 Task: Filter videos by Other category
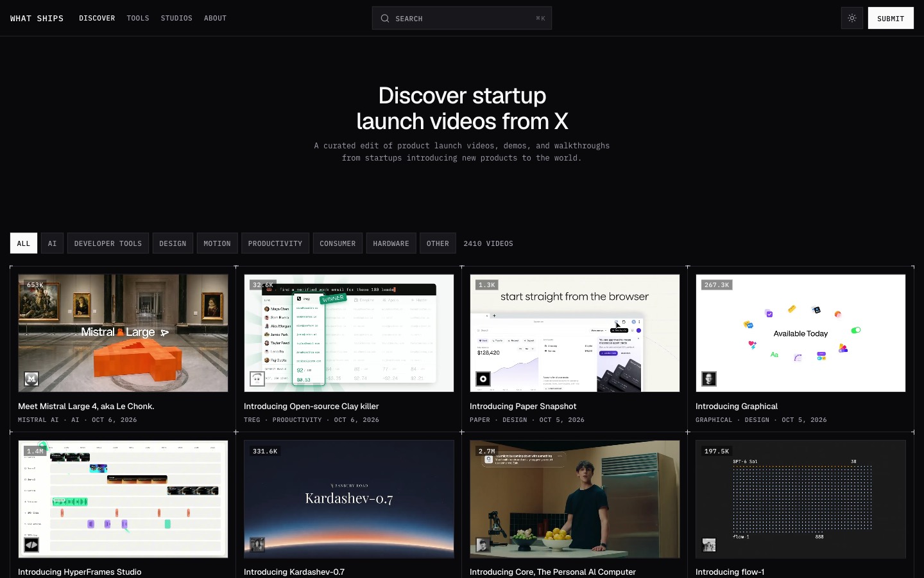click(438, 243)
